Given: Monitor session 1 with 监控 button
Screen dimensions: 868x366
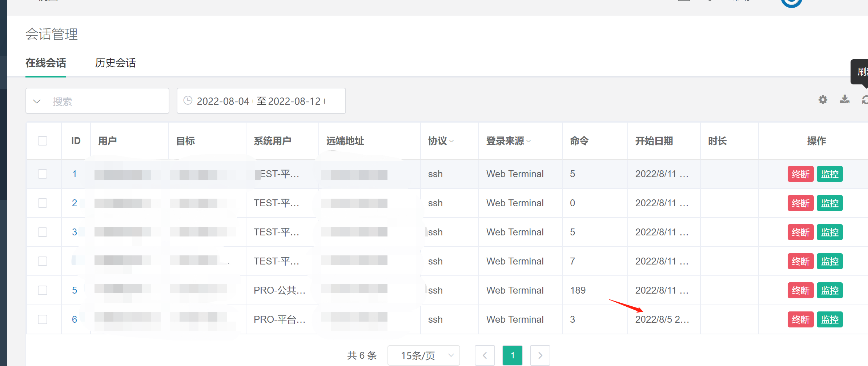Looking at the screenshot, I should (x=829, y=174).
